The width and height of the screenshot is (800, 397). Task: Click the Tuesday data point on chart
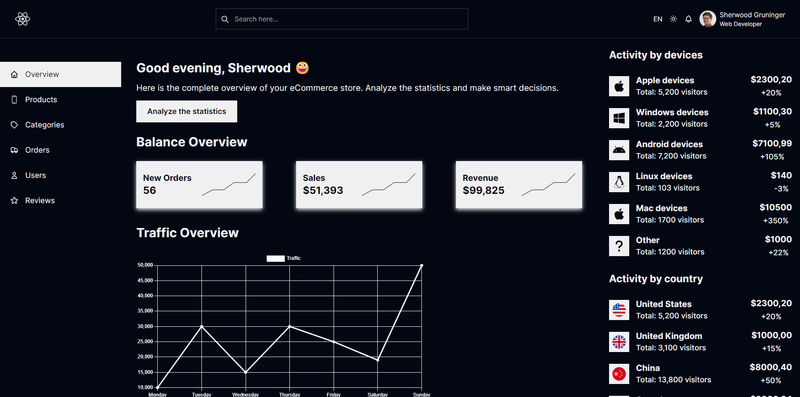202,326
